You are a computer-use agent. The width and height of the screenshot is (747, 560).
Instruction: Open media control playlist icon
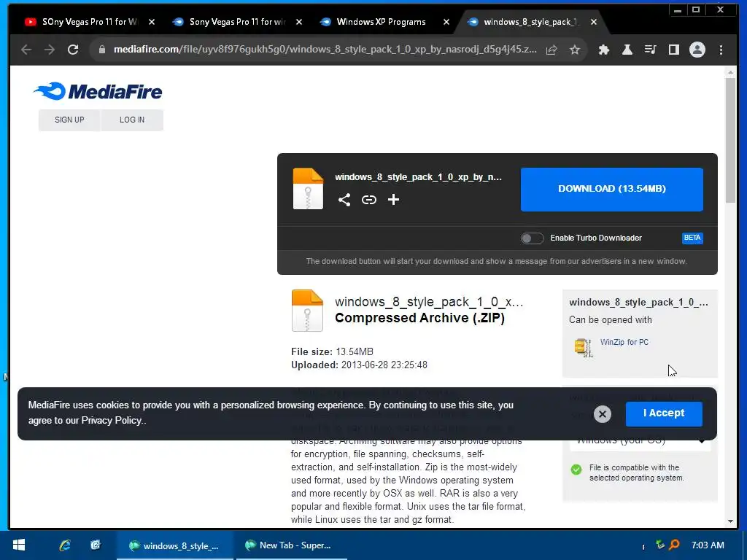pos(650,50)
